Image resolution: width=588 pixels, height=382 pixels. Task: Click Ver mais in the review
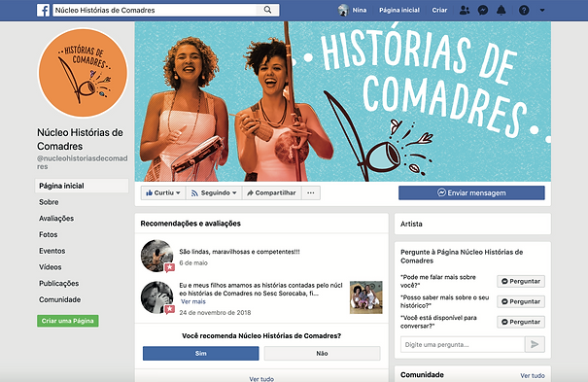[x=193, y=301]
